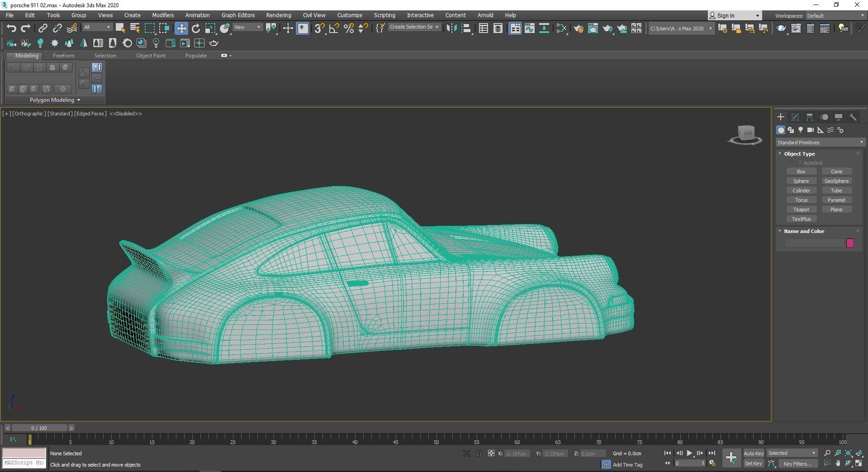
Task: Click the time slider 0 / 100
Action: point(39,428)
